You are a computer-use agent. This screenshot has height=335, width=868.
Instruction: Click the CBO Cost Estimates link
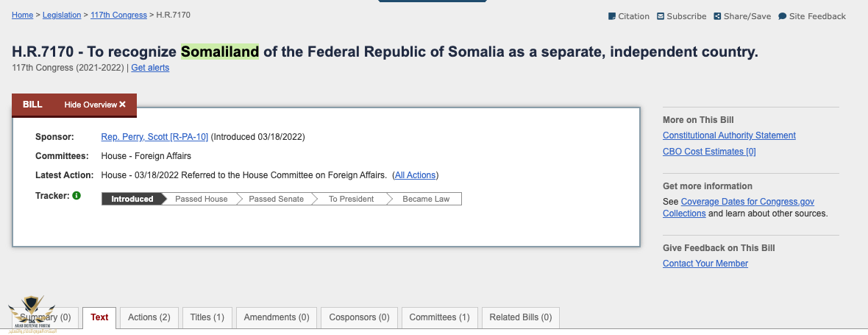click(x=709, y=151)
